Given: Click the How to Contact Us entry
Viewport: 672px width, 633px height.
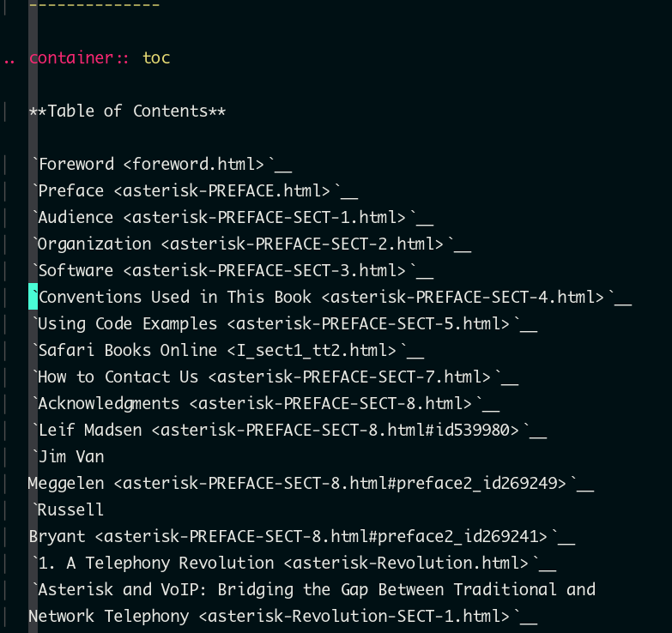Looking at the screenshot, I should pyautogui.click(x=274, y=377).
